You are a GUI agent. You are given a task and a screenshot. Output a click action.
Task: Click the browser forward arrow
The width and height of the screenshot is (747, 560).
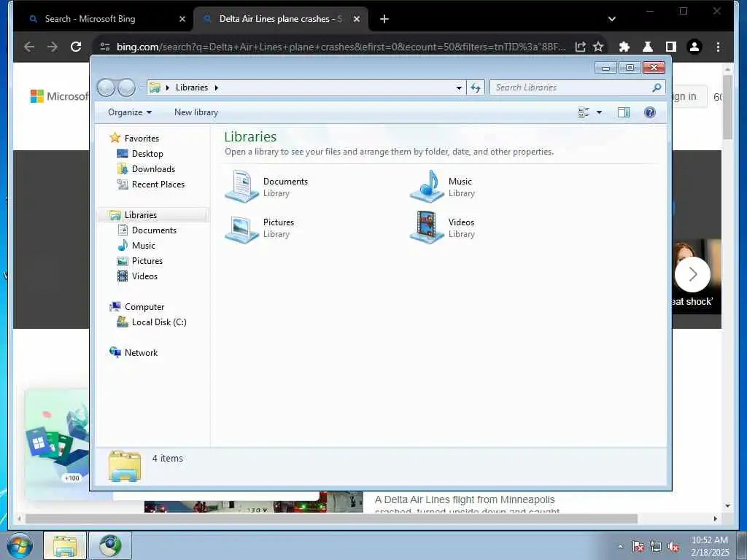point(53,47)
